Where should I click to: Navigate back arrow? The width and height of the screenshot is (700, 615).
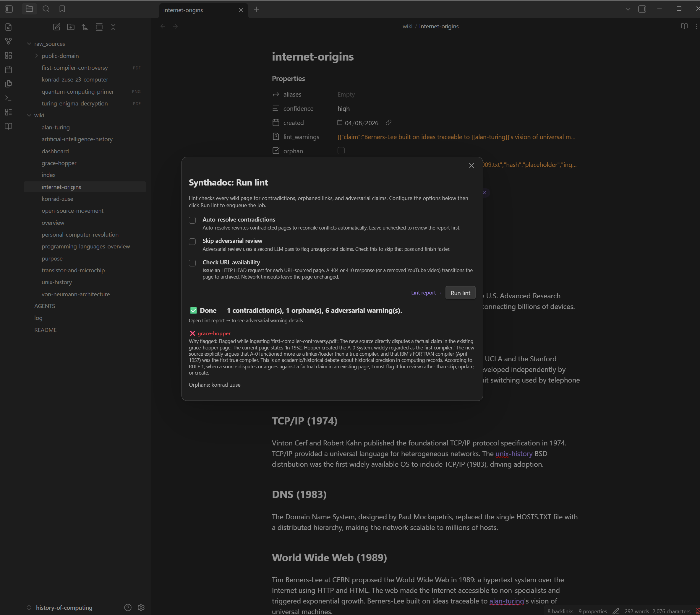click(163, 26)
